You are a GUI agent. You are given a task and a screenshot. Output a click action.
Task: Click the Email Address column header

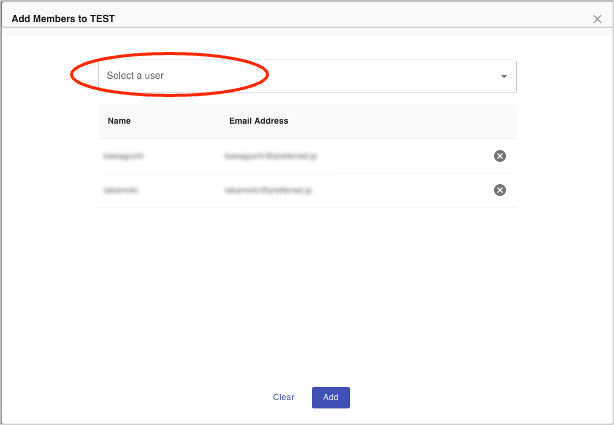(x=258, y=121)
